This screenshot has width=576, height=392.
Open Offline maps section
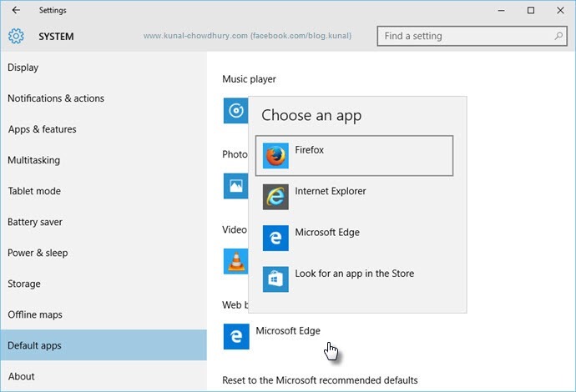pos(104,314)
